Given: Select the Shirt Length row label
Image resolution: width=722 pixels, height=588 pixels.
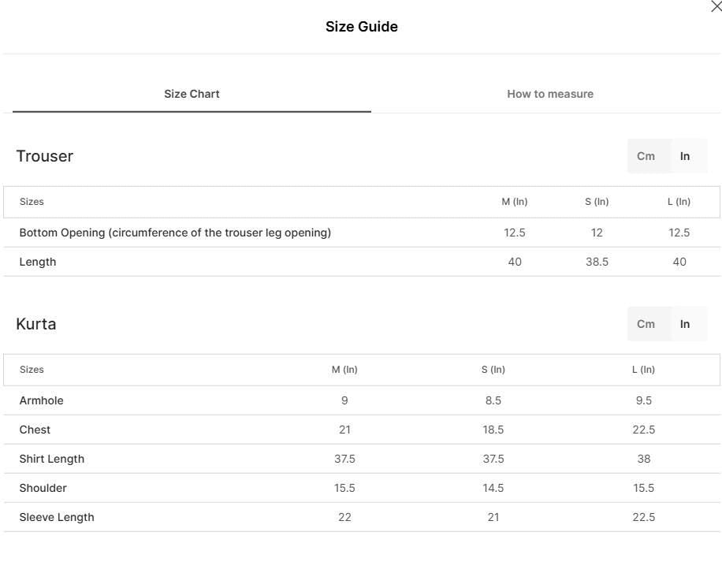Looking at the screenshot, I should pyautogui.click(x=52, y=459).
